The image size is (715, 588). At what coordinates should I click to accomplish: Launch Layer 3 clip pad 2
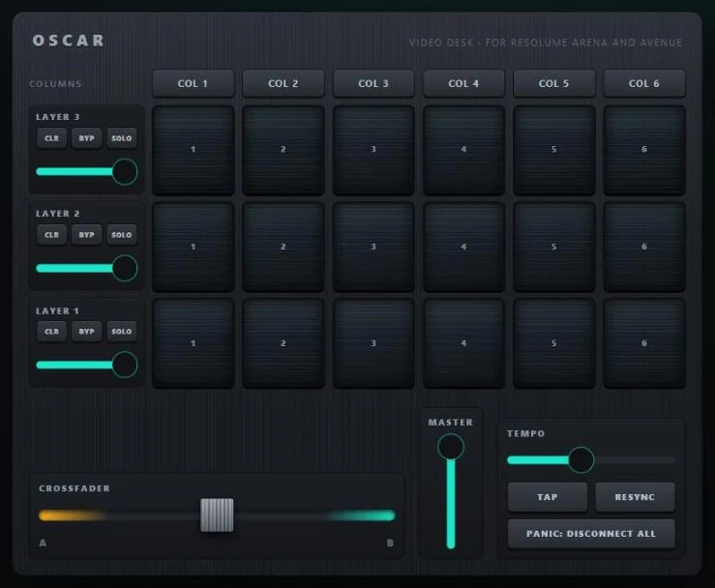click(x=283, y=150)
